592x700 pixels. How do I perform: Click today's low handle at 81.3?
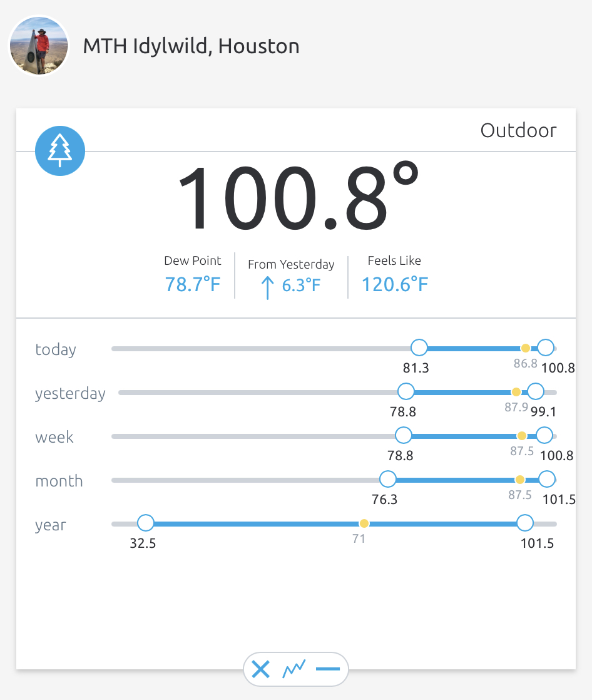(x=419, y=347)
